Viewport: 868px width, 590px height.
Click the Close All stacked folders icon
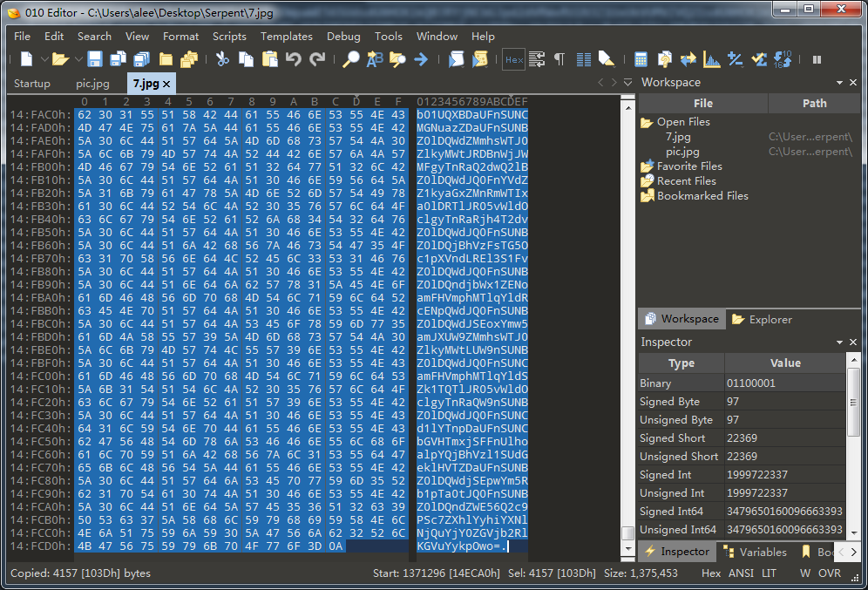[189, 59]
